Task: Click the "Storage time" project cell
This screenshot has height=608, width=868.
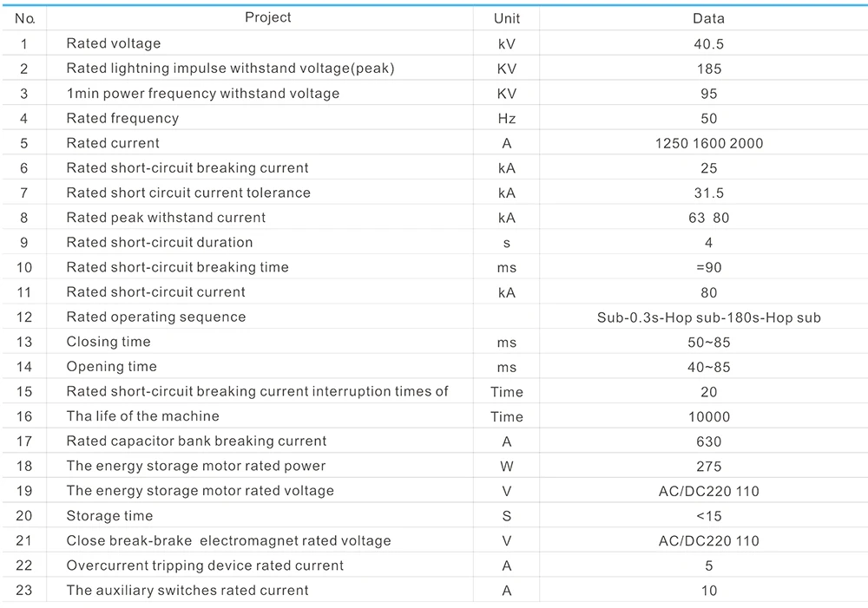Action: (109, 516)
